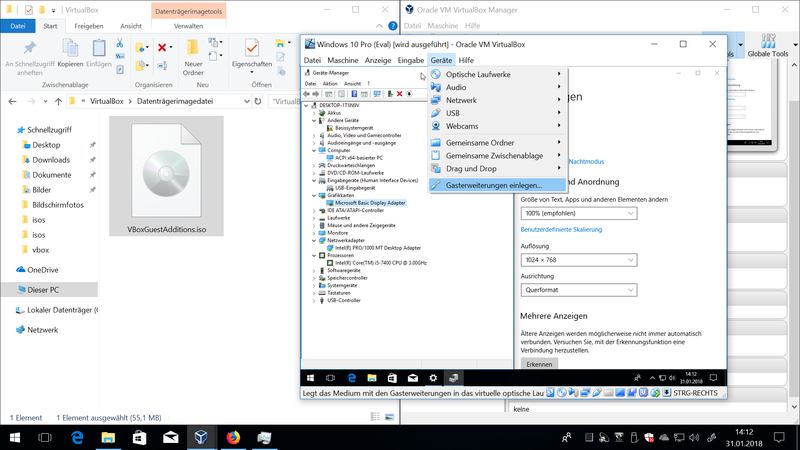The height and width of the screenshot is (450, 800).
Task: Open the Geräte menu in the VM window
Action: tap(441, 60)
